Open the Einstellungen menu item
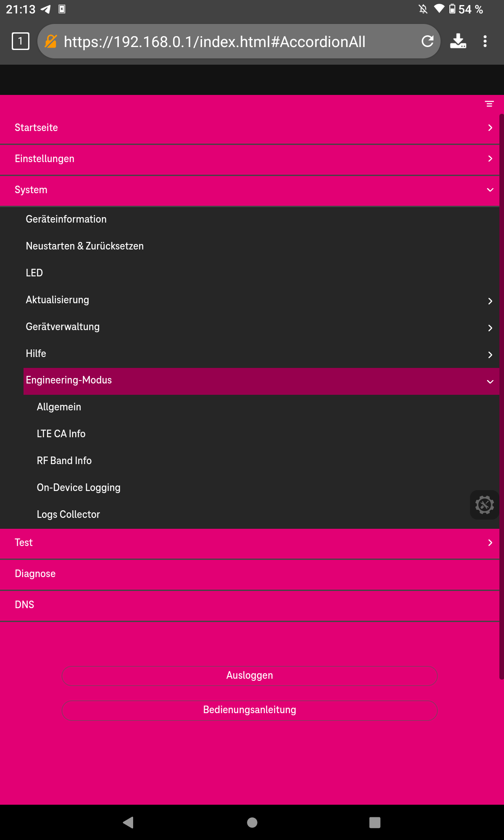This screenshot has width=504, height=840. click(249, 159)
